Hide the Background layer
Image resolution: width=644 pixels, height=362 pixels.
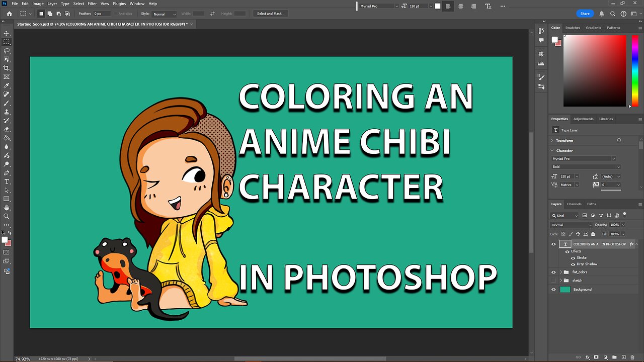click(x=553, y=290)
